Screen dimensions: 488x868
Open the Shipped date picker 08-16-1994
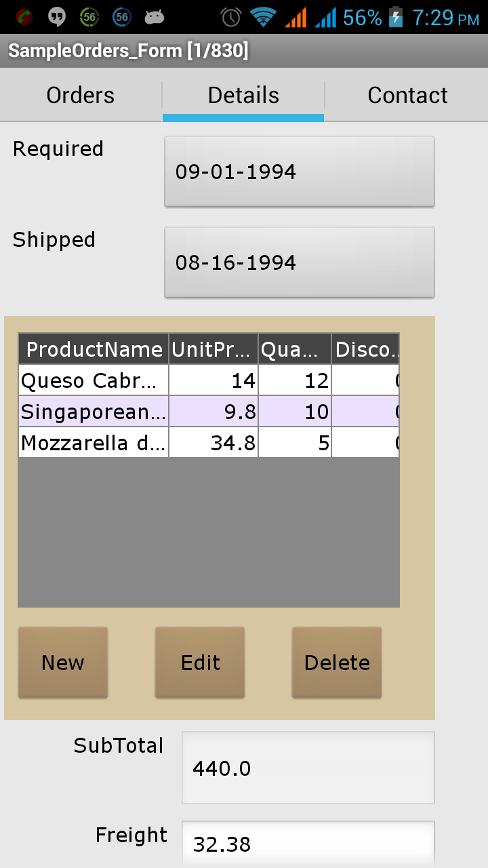pyautogui.click(x=299, y=262)
